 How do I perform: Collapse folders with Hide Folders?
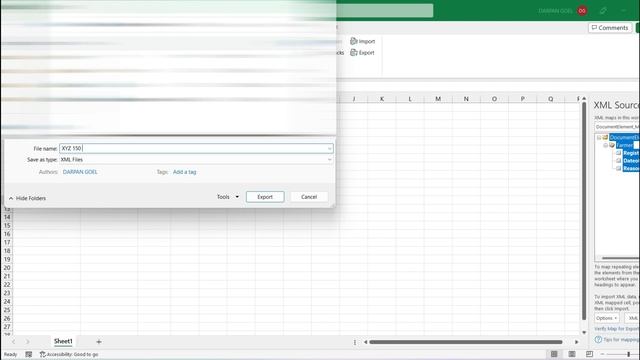point(27,198)
